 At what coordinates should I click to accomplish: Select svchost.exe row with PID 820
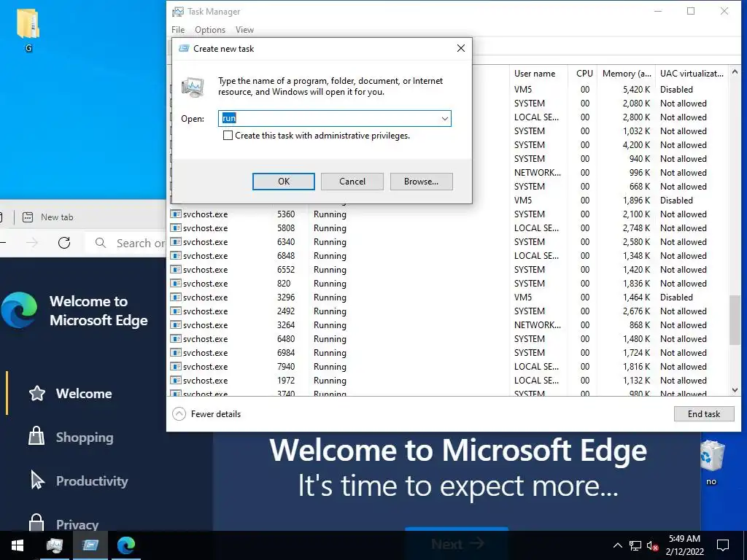point(449,284)
